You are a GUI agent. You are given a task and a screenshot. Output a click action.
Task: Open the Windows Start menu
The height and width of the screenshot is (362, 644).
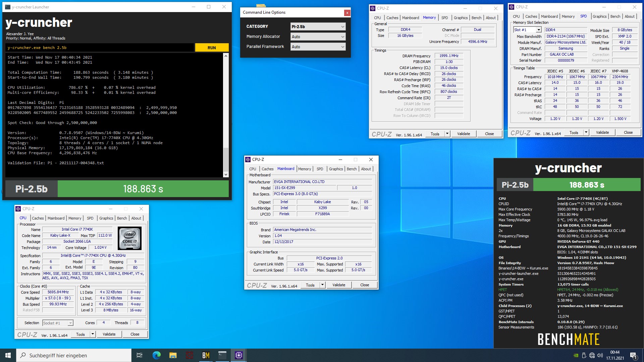point(8,355)
